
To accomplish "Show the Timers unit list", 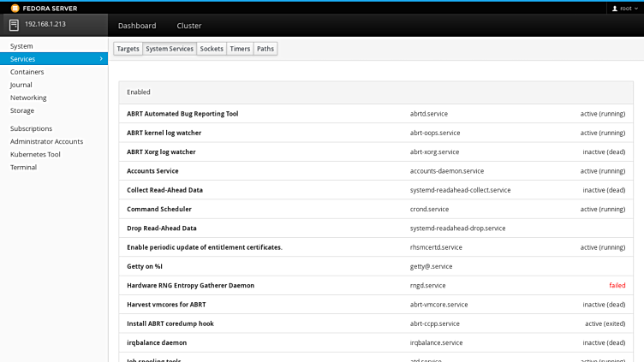I will (240, 49).
